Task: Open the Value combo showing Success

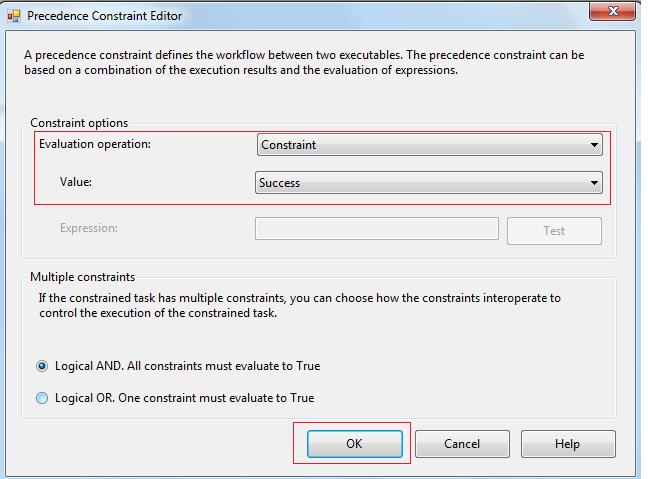Action: tap(420, 183)
